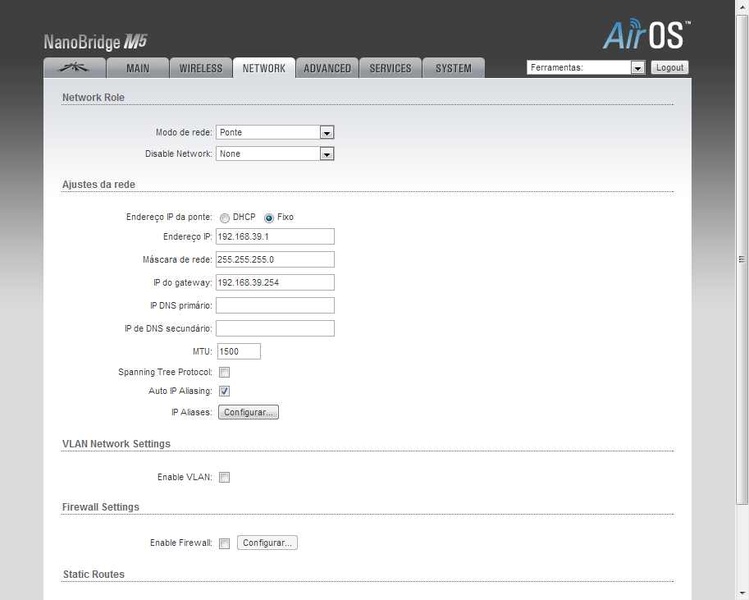The height and width of the screenshot is (600, 749).
Task: Go to the SERVICES tab
Action: coord(390,68)
